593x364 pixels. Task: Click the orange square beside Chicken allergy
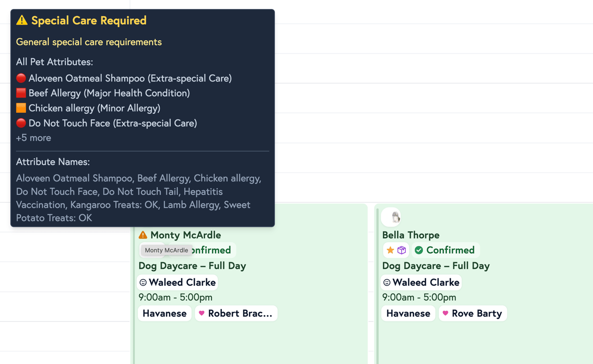(x=21, y=108)
